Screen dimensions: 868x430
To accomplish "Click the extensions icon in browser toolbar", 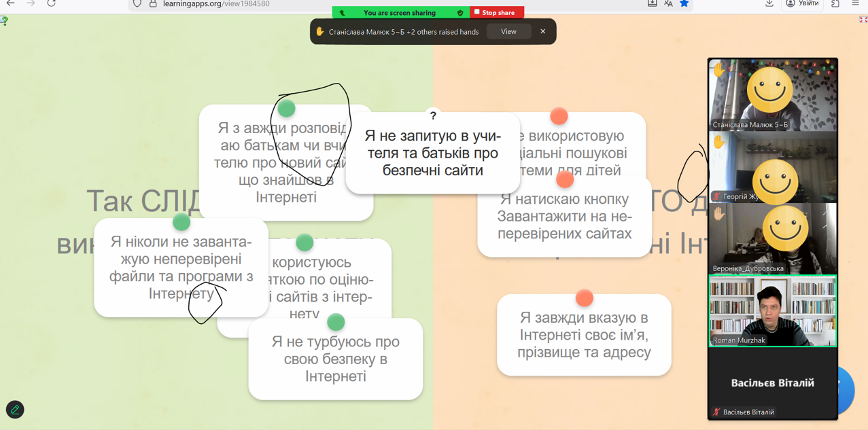I will tap(835, 4).
